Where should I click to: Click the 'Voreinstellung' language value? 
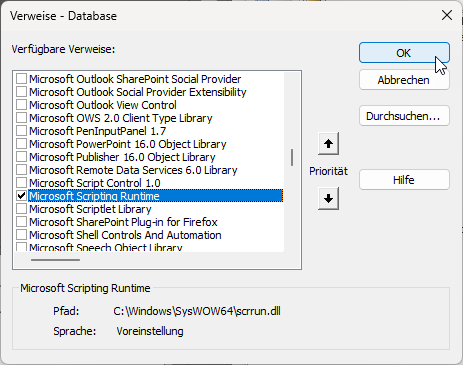(150, 331)
